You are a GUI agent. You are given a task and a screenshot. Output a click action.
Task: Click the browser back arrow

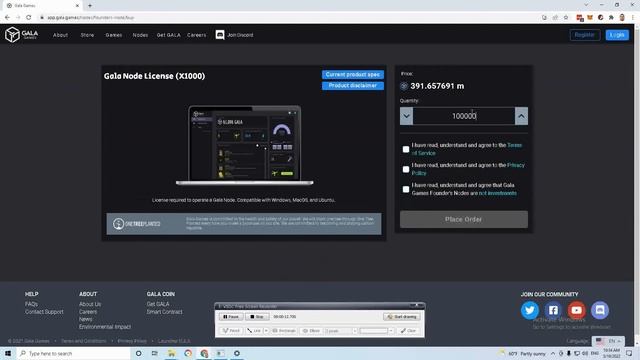pyautogui.click(x=7, y=18)
